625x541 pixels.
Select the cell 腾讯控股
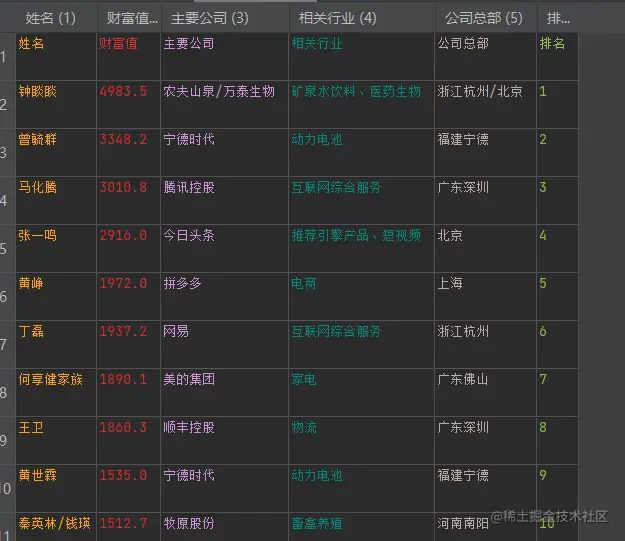pyautogui.click(x=224, y=201)
